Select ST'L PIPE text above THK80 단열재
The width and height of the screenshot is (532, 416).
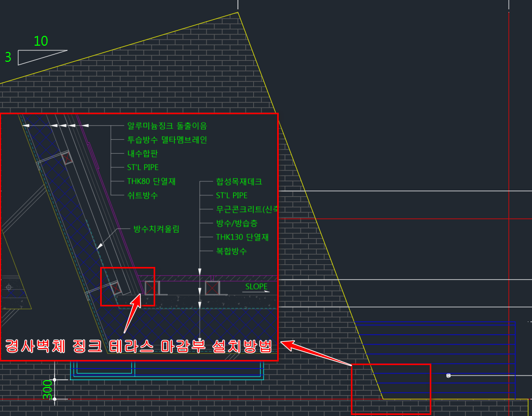pyautogui.click(x=143, y=168)
